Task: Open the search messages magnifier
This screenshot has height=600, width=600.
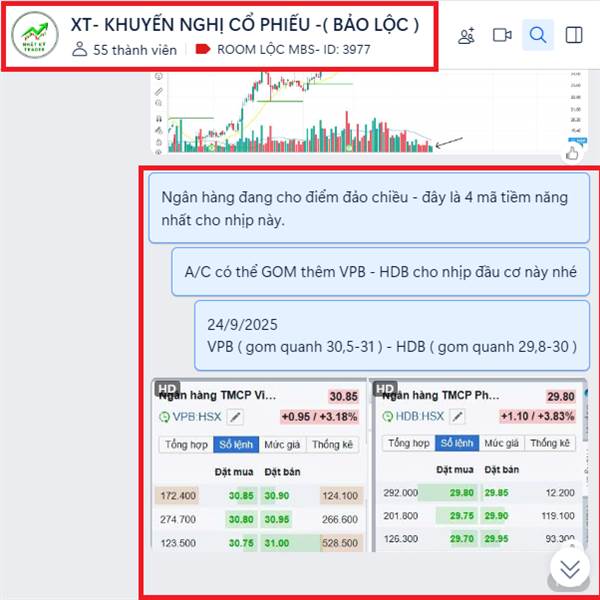Action: [538, 35]
